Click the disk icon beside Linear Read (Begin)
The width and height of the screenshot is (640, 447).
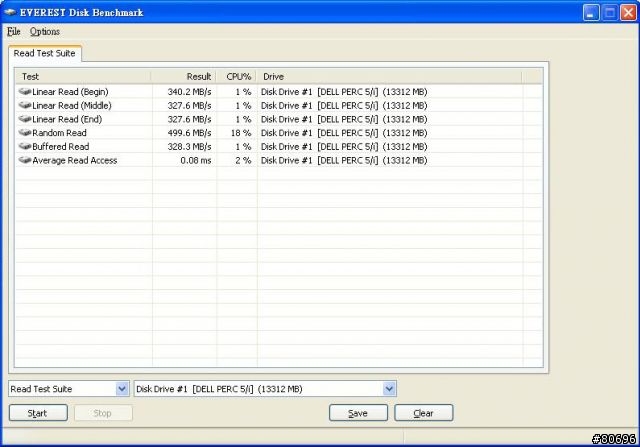click(25, 91)
